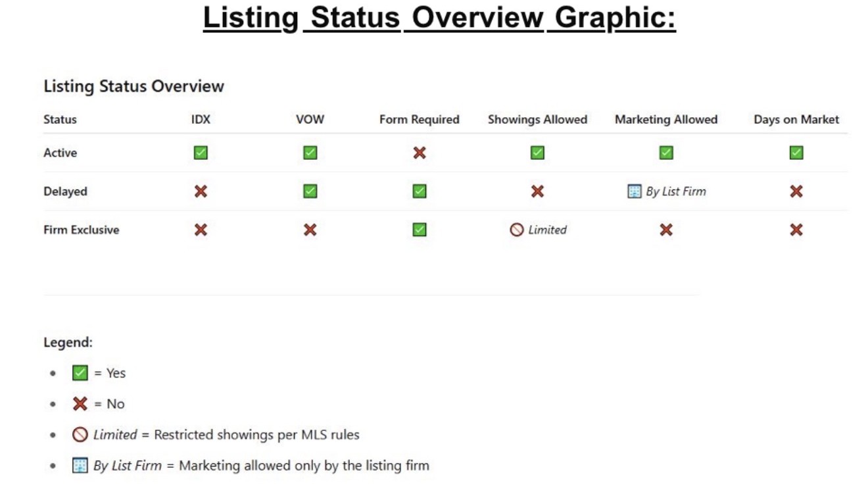The image size is (868, 502).
Task: Click the Days on Market column header
Action: [796, 120]
